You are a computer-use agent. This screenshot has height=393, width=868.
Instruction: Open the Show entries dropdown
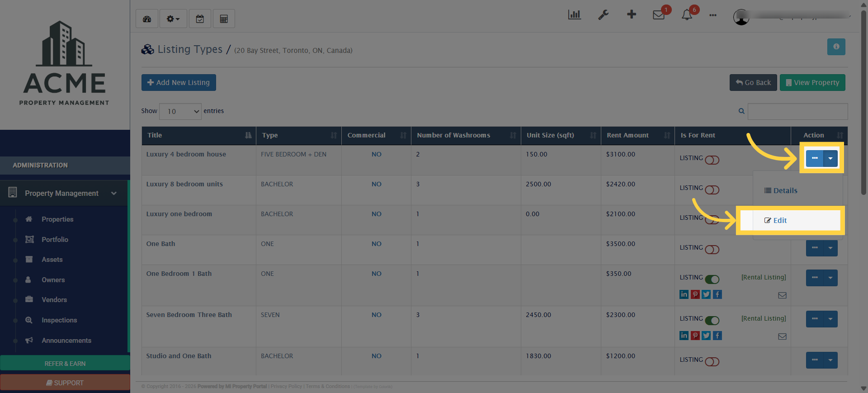(x=180, y=111)
